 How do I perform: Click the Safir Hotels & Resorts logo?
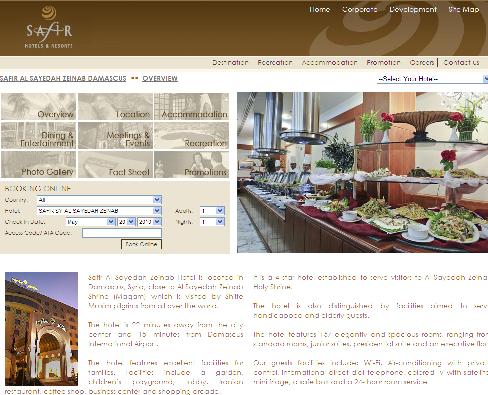click(49, 27)
